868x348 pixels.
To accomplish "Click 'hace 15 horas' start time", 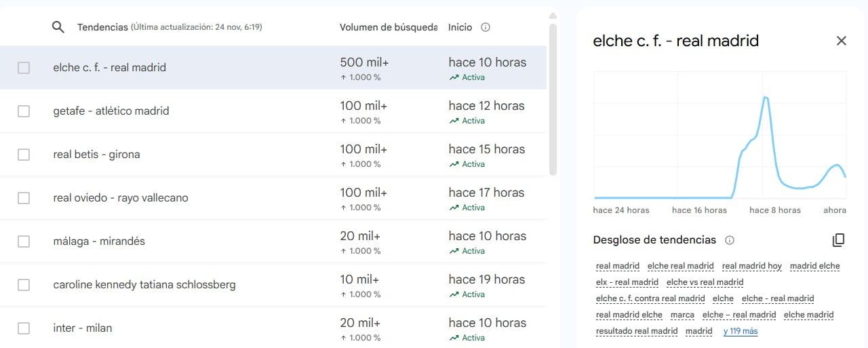I will pyautogui.click(x=487, y=149).
